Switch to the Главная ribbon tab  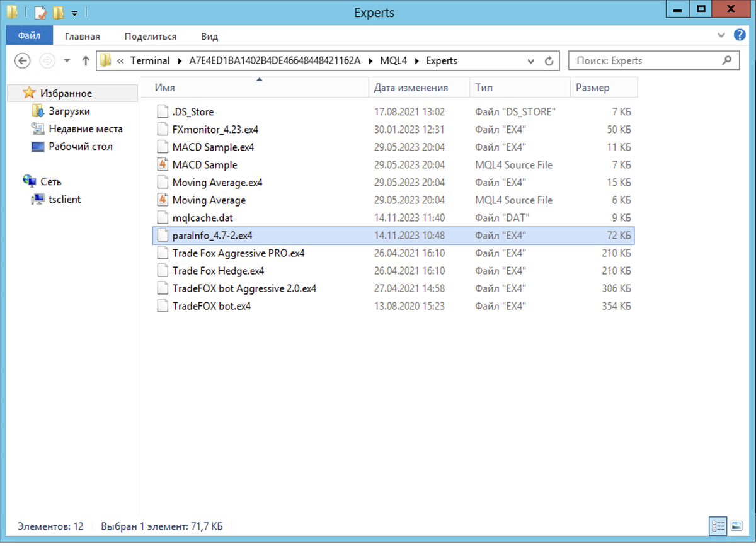click(x=83, y=37)
